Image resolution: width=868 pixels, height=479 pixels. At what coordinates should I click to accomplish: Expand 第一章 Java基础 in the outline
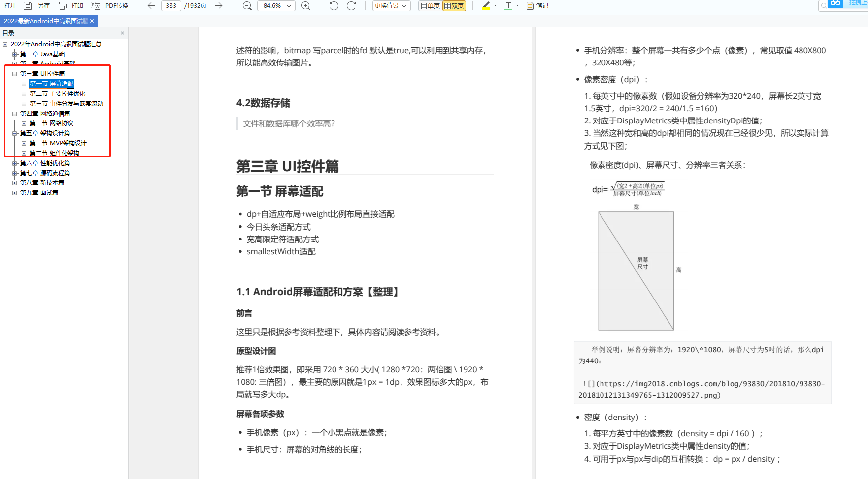point(15,54)
